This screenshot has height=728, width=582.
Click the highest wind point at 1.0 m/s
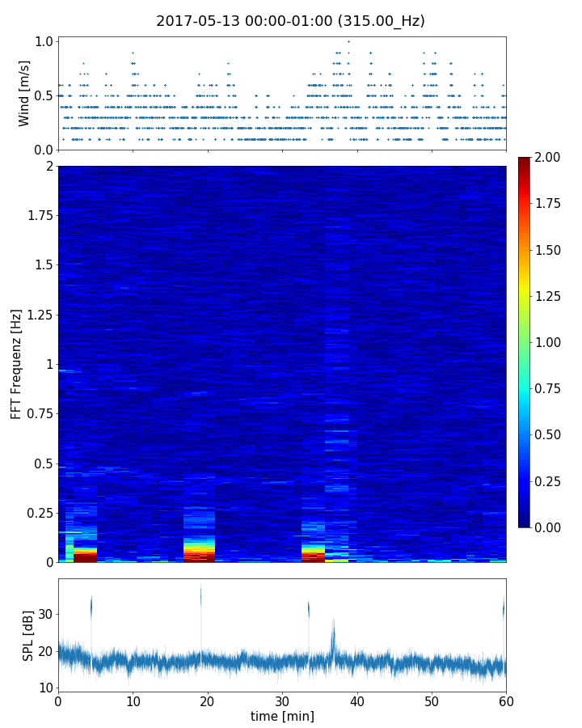coord(348,41)
